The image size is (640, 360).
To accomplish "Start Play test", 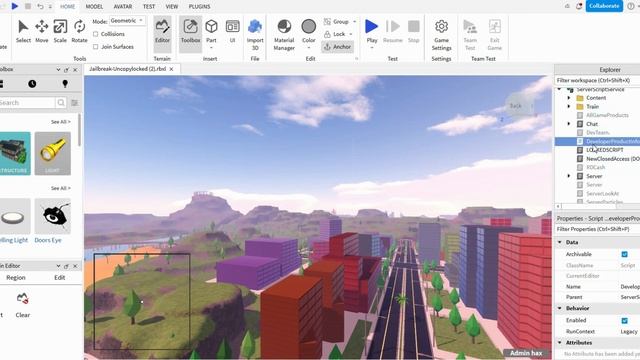I will click(371, 32).
